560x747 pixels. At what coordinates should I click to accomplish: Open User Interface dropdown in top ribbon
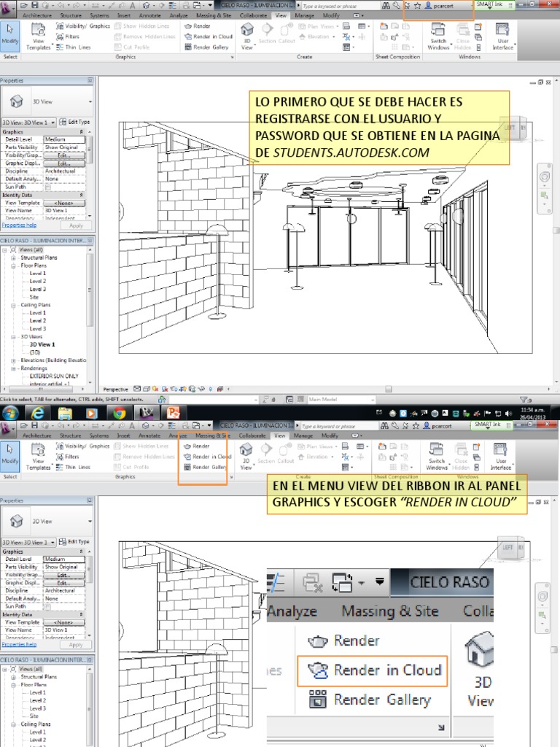click(x=503, y=36)
